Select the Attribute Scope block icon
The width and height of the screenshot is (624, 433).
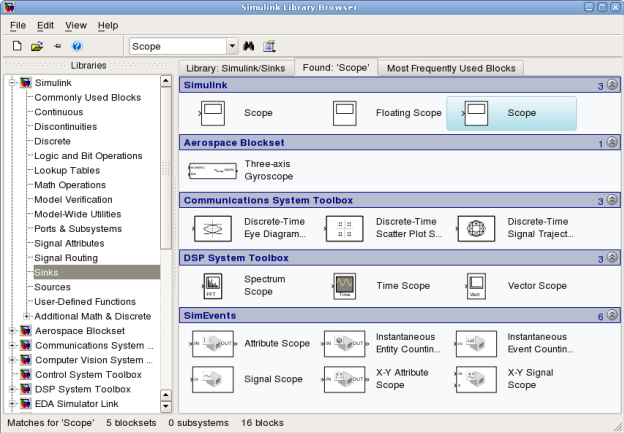[213, 344]
